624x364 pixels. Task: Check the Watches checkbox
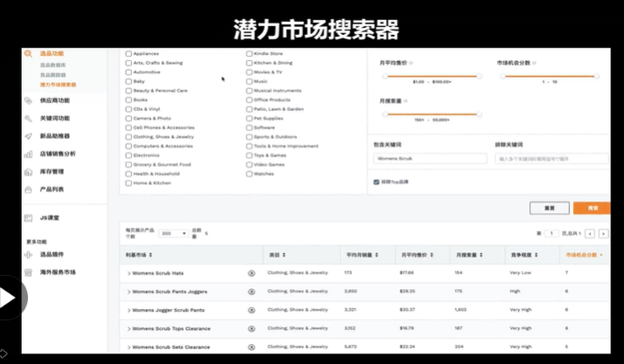pos(249,174)
